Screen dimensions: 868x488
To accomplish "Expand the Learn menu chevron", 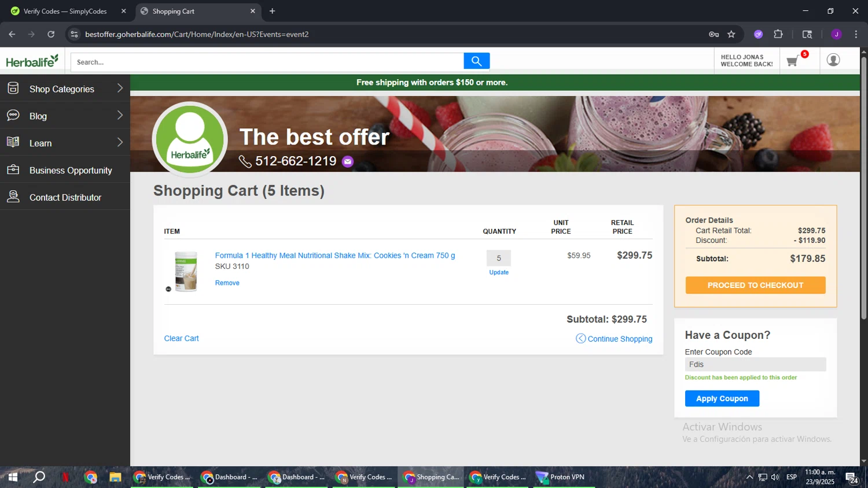I will 120,142.
